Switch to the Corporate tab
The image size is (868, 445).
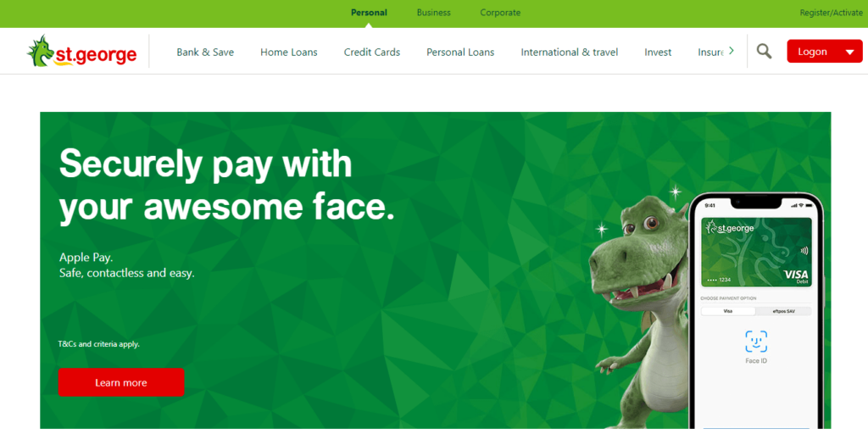(500, 13)
